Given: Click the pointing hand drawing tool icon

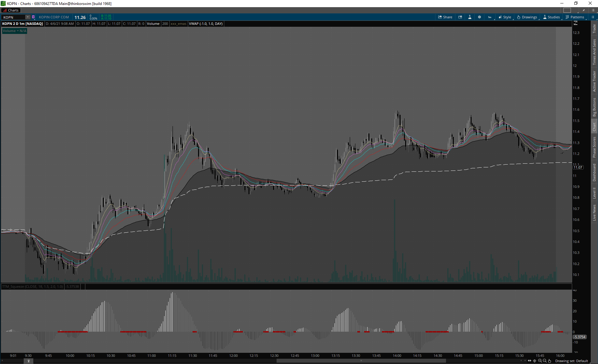Looking at the screenshot, I should (x=550, y=361).
